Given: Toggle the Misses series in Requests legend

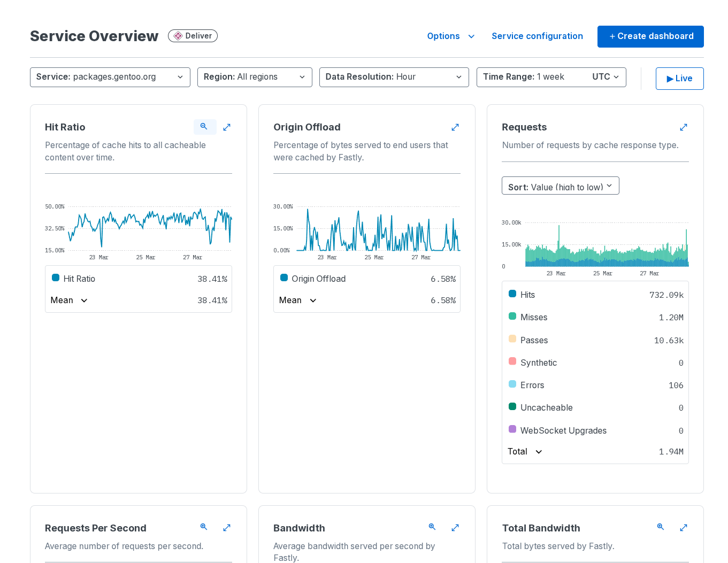Looking at the screenshot, I should 533,317.
